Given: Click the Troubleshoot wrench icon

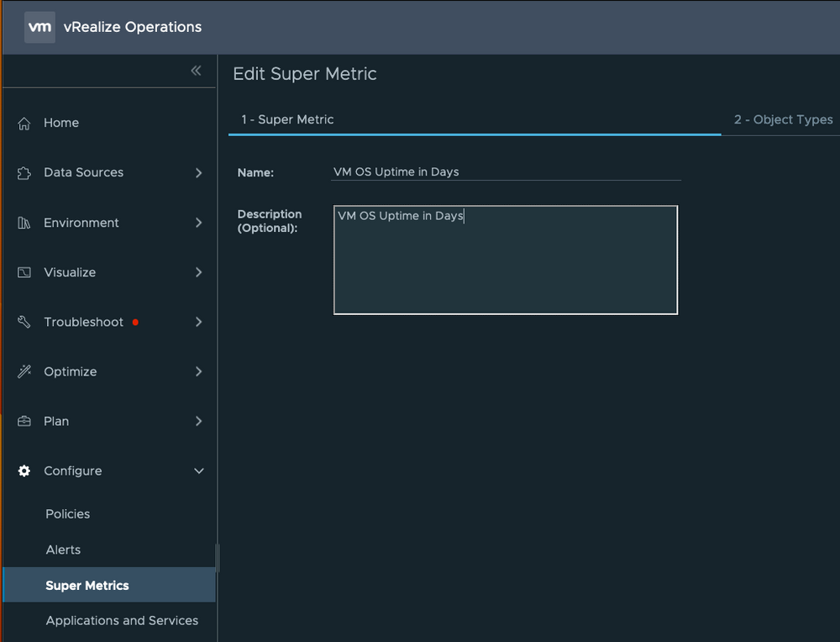Looking at the screenshot, I should [x=24, y=322].
